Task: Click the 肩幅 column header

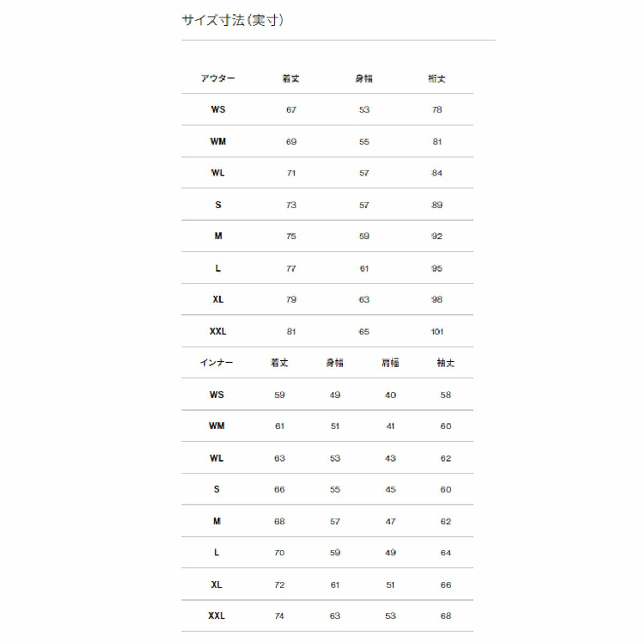Action: point(390,363)
